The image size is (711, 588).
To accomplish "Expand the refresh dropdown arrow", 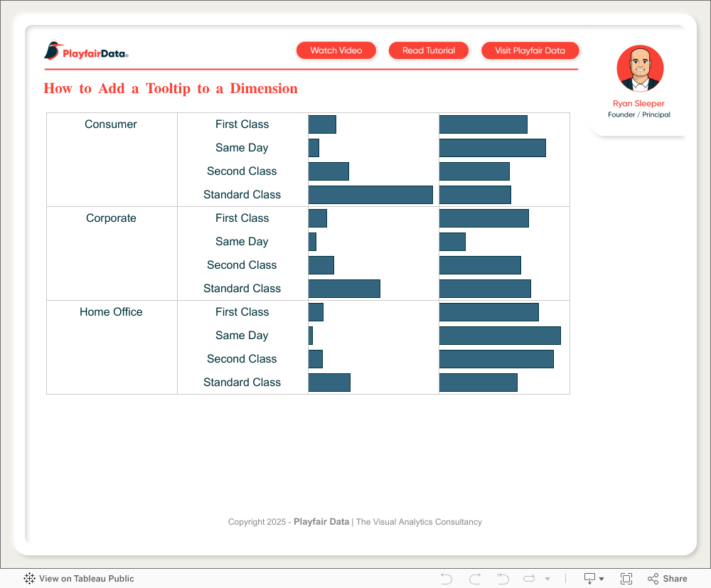I will 547,579.
